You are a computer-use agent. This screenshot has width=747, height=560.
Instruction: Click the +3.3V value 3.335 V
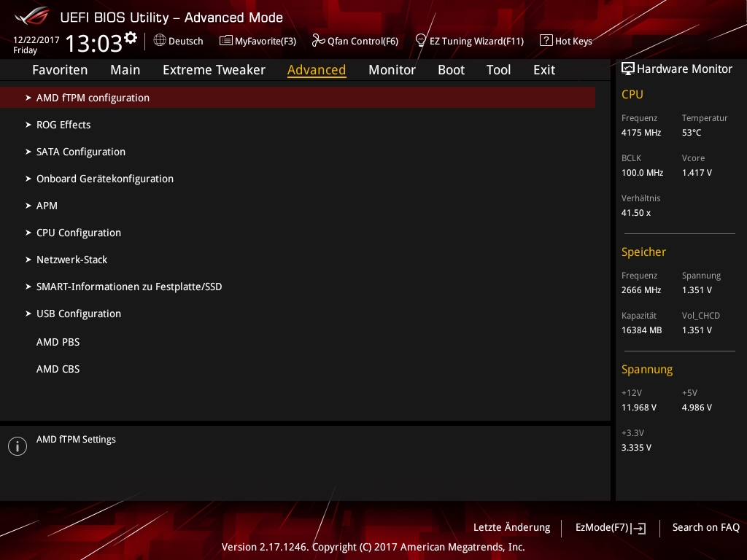[x=636, y=448]
